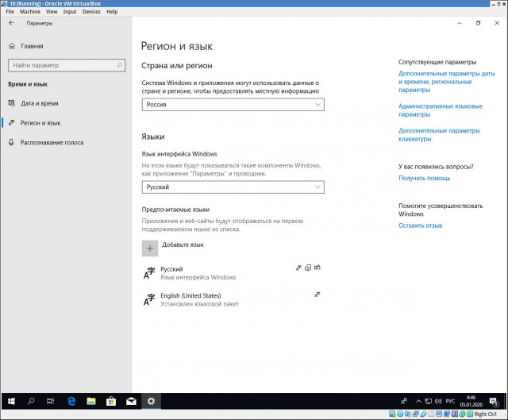Show hidden tray icons chevron
The height and width of the screenshot is (420, 508).
click(418, 401)
